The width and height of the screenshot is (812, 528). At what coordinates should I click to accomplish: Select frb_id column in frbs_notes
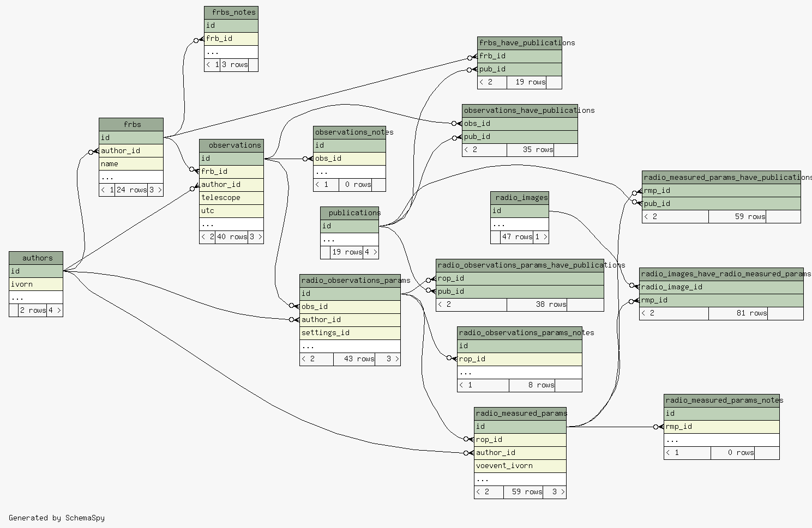pyautogui.click(x=231, y=39)
